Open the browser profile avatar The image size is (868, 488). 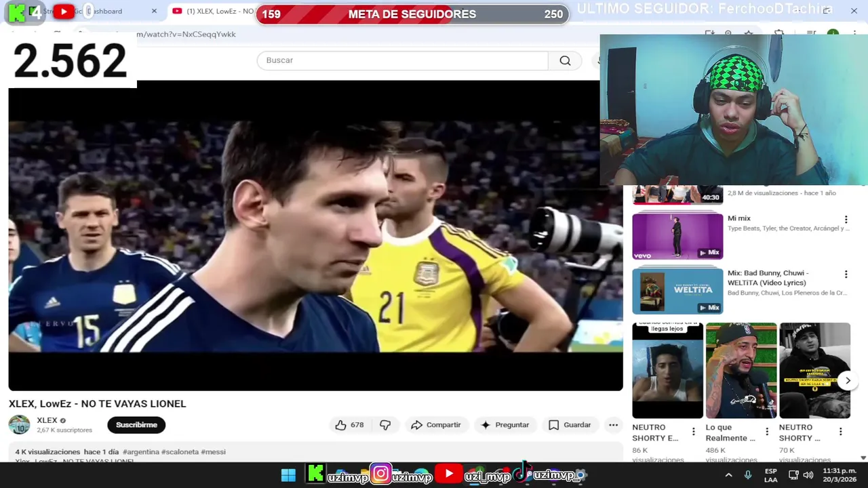pyautogui.click(x=833, y=33)
